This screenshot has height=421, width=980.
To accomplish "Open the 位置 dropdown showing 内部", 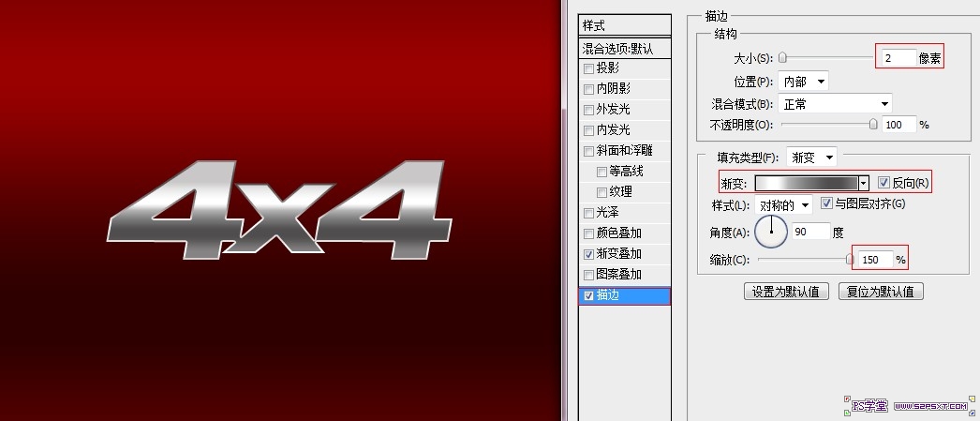I will pyautogui.click(x=804, y=82).
